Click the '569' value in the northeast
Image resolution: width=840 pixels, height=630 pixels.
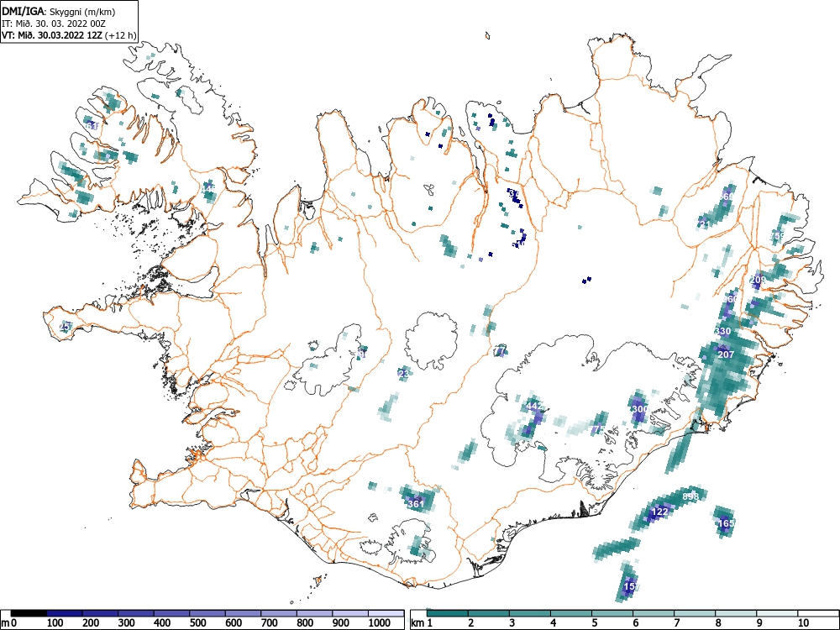pyautogui.click(x=727, y=197)
